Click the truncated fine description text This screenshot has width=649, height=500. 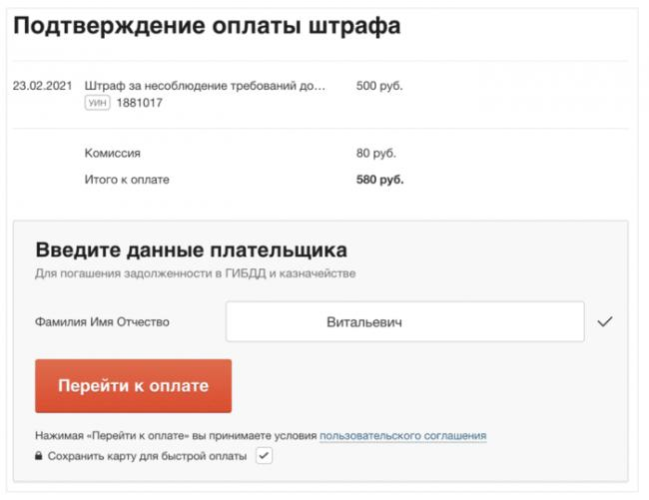[x=206, y=86]
